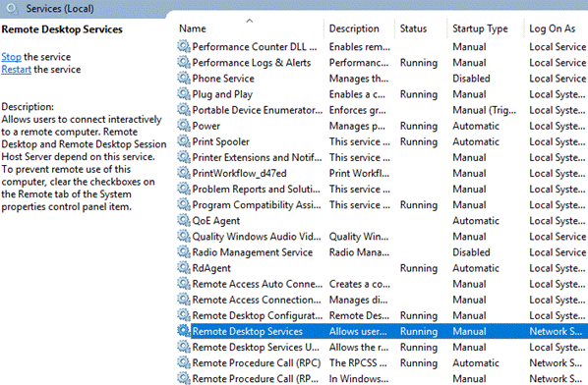Viewport: 588px width, 385px height.
Task: Select the RdAgent service name
Action: [x=211, y=268]
